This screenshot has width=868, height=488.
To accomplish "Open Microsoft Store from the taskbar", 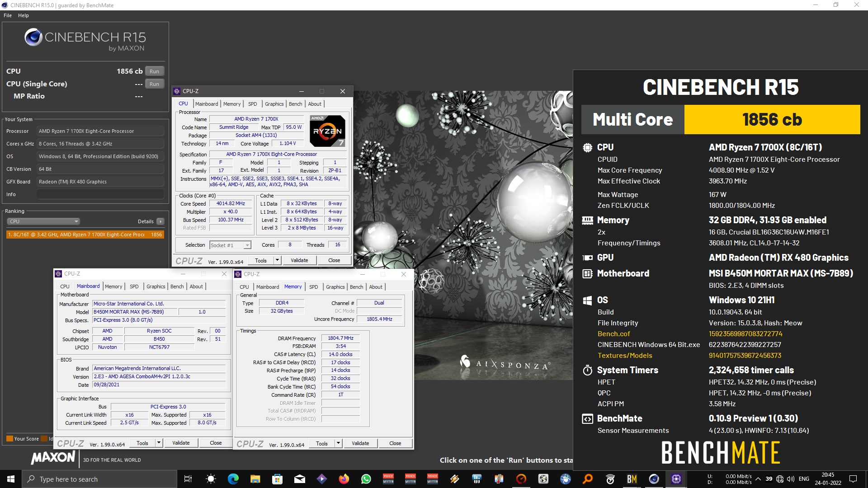I will click(277, 479).
